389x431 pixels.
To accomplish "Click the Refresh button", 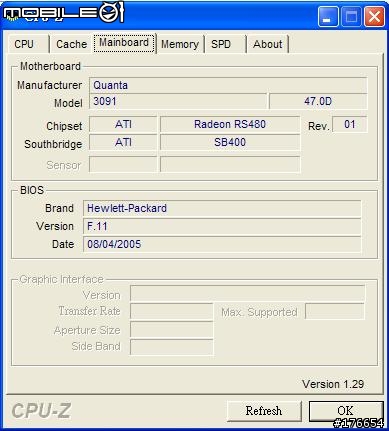I will coord(264,411).
